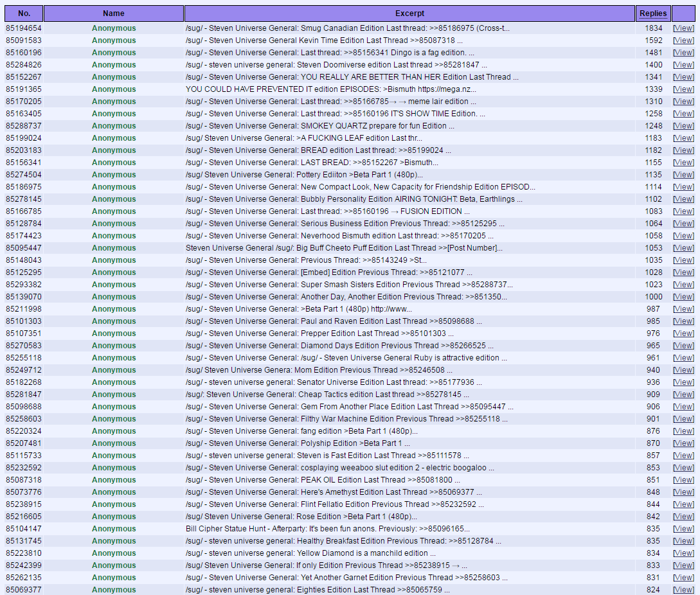Open View link for thread 85216605

[x=683, y=516]
